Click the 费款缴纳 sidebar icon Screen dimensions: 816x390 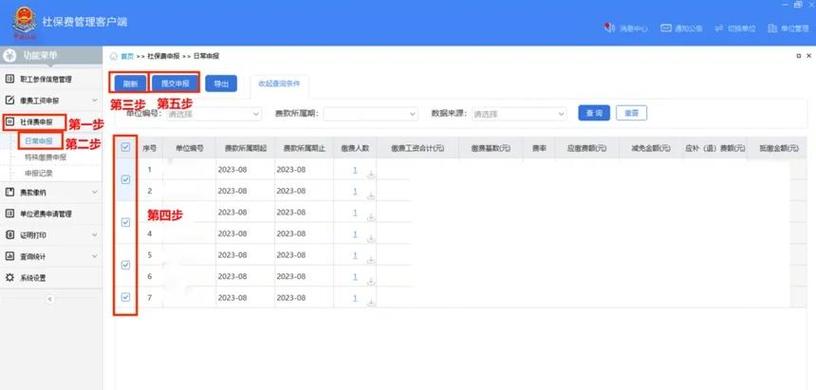click(9, 192)
